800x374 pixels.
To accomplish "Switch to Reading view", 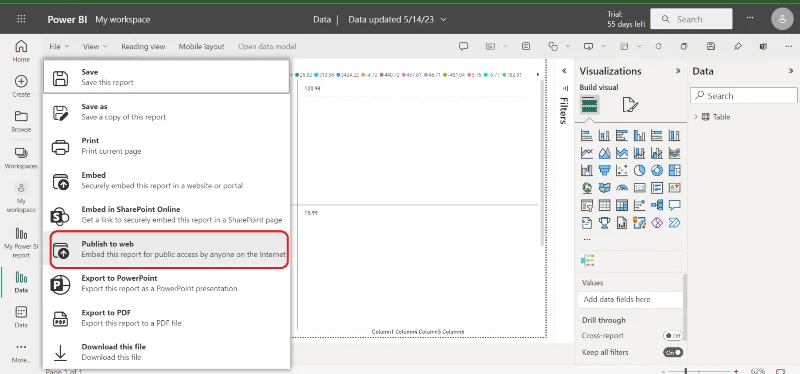I will click(143, 46).
